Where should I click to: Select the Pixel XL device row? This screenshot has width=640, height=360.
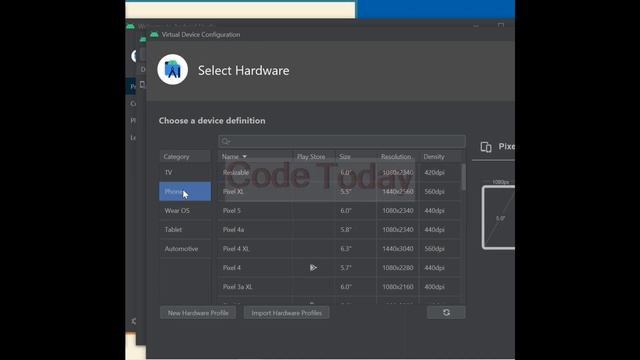tap(340, 191)
